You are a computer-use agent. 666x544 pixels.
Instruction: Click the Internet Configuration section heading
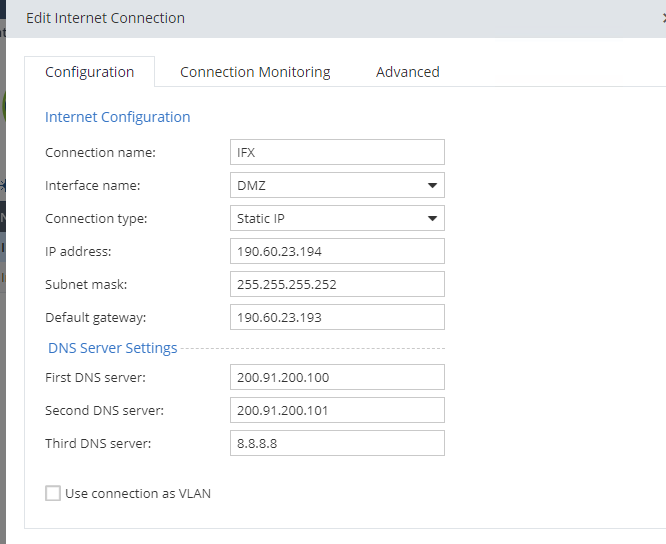coord(117,117)
